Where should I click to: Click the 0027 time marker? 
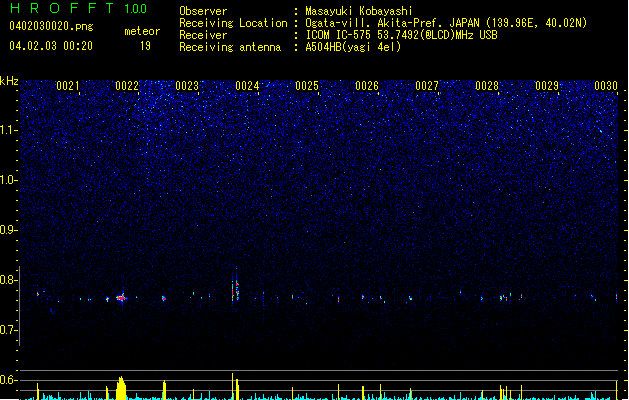pos(427,86)
